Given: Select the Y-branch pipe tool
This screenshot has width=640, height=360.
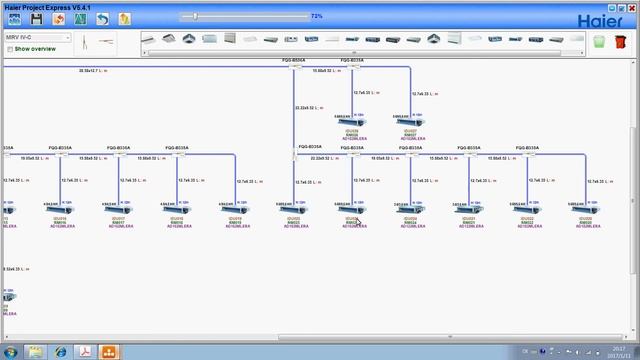Looking at the screenshot, I should [84, 42].
